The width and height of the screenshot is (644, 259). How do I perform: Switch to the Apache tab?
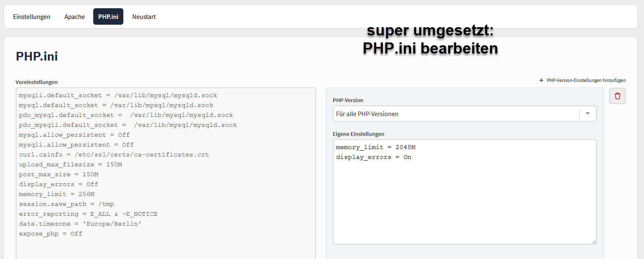(x=75, y=17)
